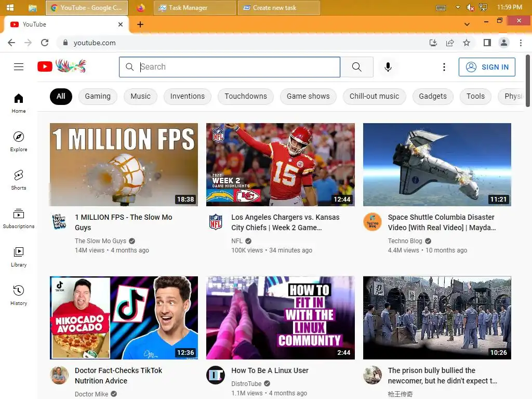Select the Chill-out music chip
The height and width of the screenshot is (399, 532).
click(374, 96)
